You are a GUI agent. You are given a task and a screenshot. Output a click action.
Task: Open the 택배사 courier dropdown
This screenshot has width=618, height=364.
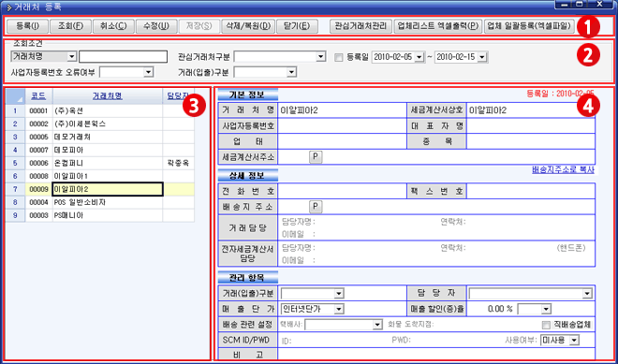tap(377, 325)
